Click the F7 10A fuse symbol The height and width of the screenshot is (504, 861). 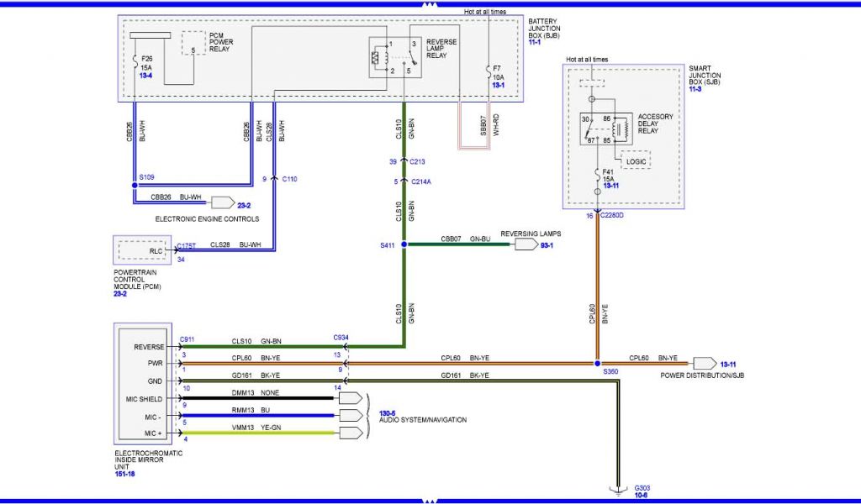489,70
